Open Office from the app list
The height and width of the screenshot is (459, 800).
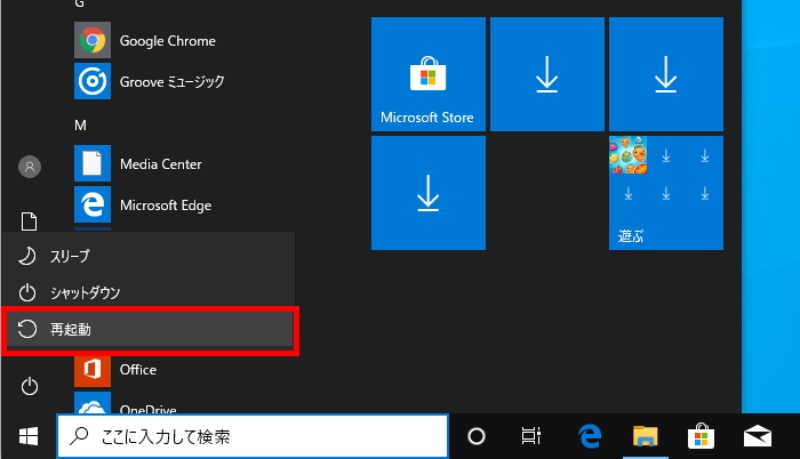coord(138,370)
